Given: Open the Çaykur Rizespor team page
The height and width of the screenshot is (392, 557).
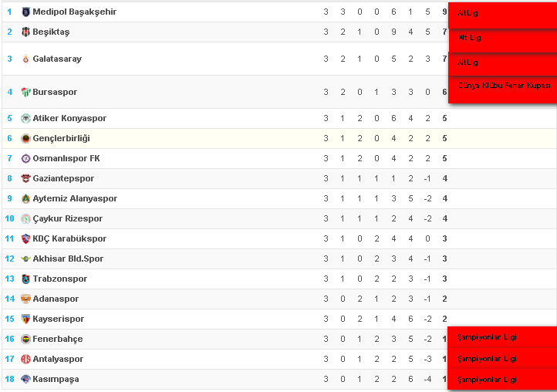Looking at the screenshot, I should pyautogui.click(x=67, y=218).
